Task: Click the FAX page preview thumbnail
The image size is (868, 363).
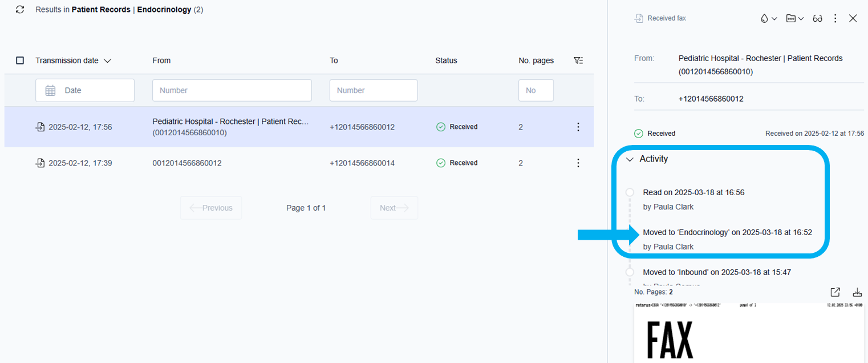Action: (748, 334)
